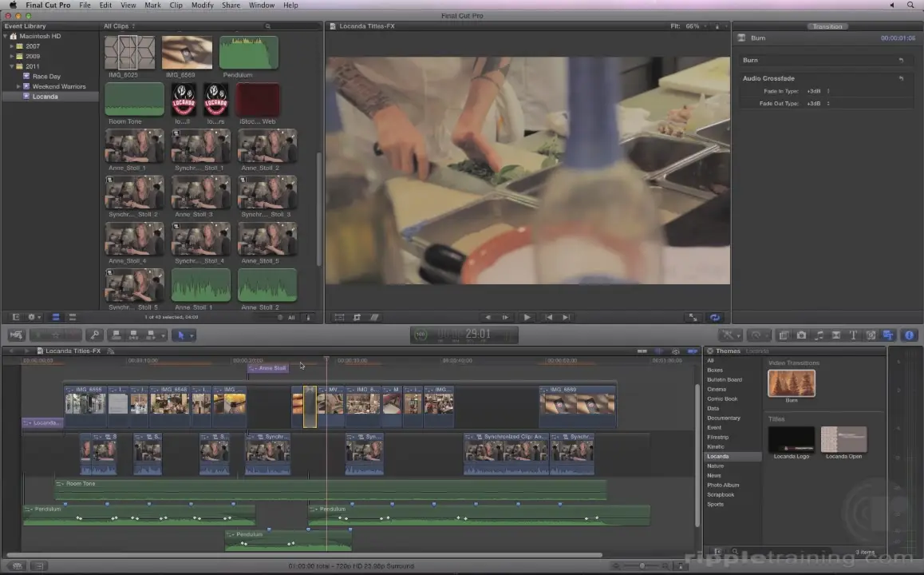924x575 pixels.
Task: Click the Generators browser icon
Action: pyautogui.click(x=871, y=335)
